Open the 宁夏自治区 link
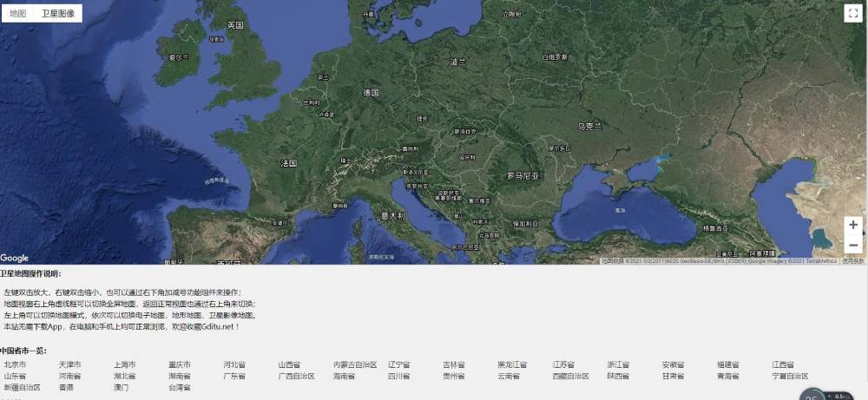 click(x=790, y=377)
